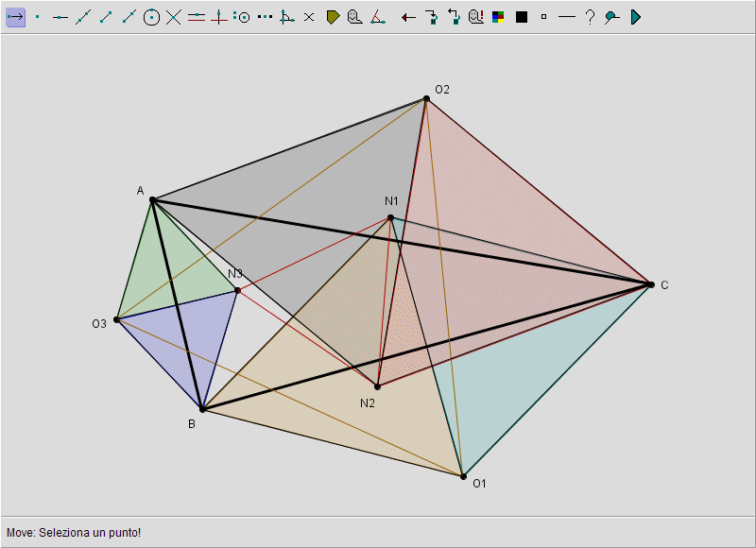Image resolution: width=756 pixels, height=548 pixels.
Task: Select the three-dots toolbar icon
Action: pos(265,17)
